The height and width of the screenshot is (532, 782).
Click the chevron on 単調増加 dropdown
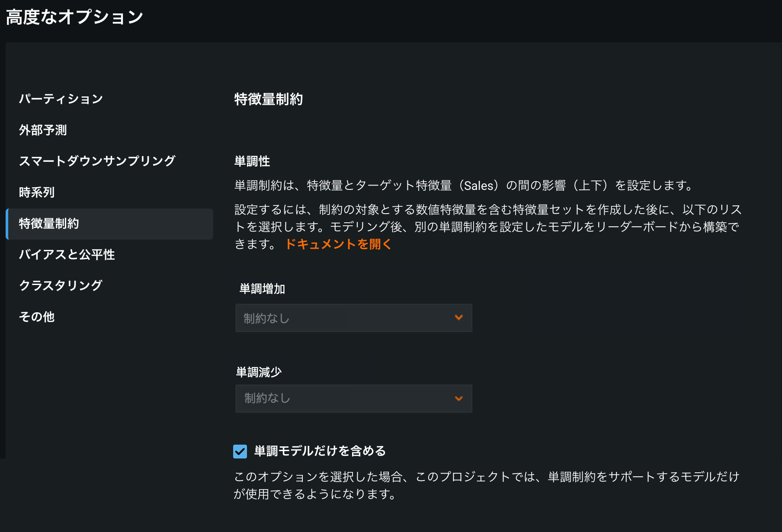click(x=459, y=318)
